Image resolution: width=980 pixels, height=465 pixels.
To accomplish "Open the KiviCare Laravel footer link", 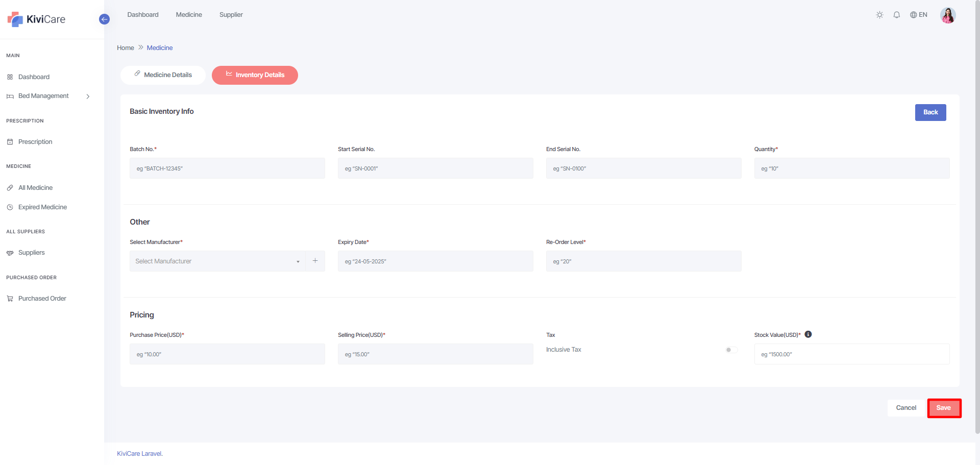I will click(x=139, y=454).
